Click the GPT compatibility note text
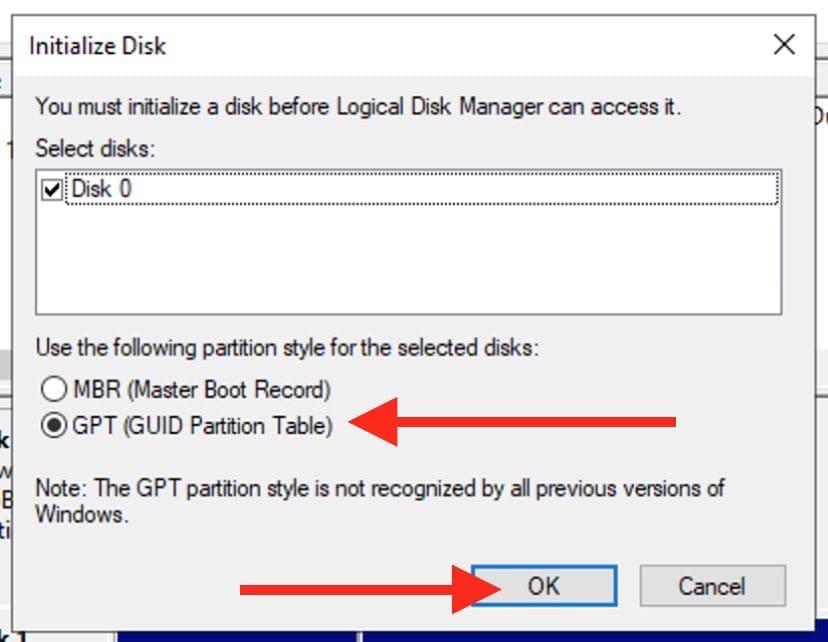Image resolution: width=828 pixels, height=642 pixels. 380,501
